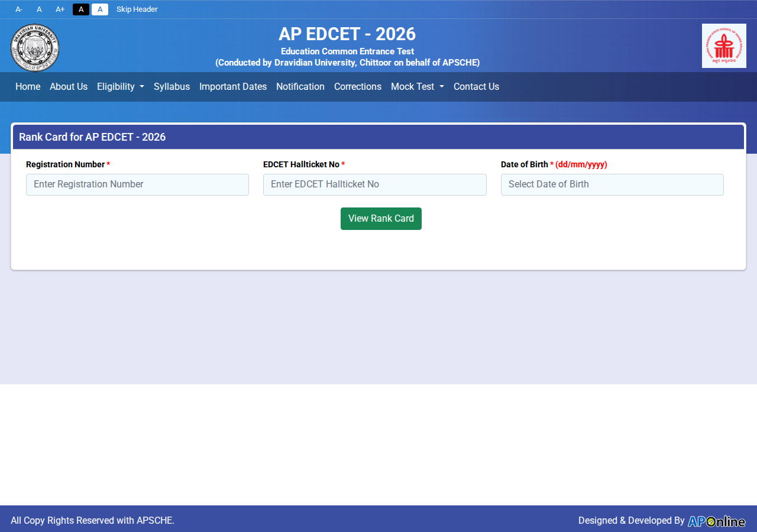
Task: Click the Conducted by Dravidian University line
Action: click(x=348, y=63)
